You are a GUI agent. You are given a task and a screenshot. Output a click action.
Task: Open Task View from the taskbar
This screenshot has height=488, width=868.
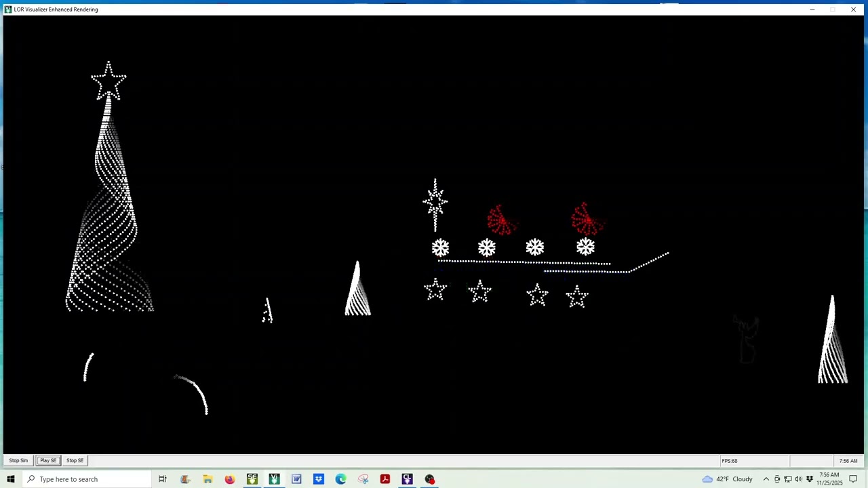[x=163, y=479]
